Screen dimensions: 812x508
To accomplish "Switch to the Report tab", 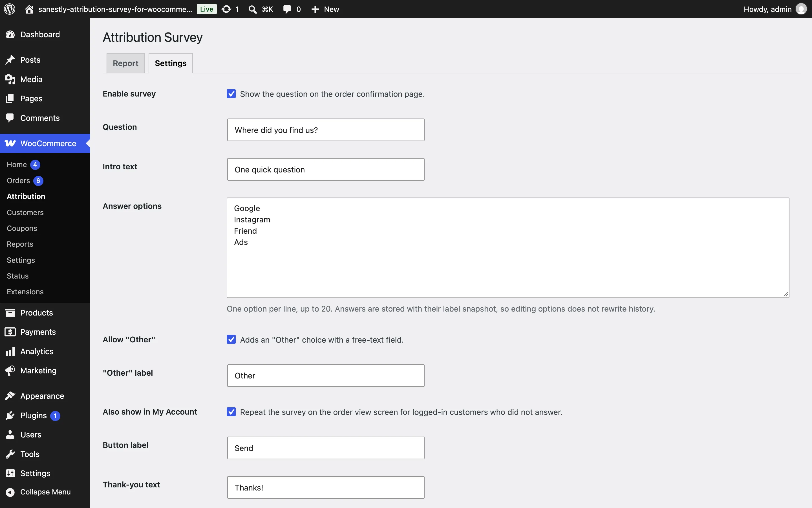I will (125, 63).
